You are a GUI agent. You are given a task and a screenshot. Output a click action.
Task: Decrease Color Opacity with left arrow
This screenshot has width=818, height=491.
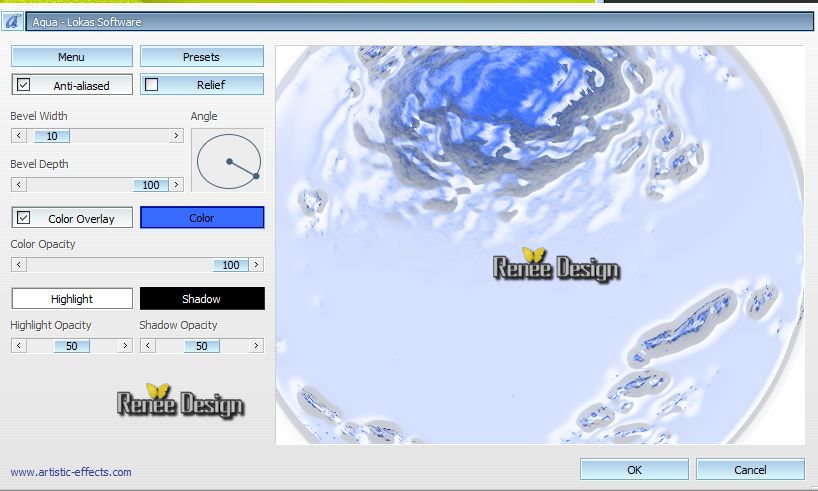point(19,265)
